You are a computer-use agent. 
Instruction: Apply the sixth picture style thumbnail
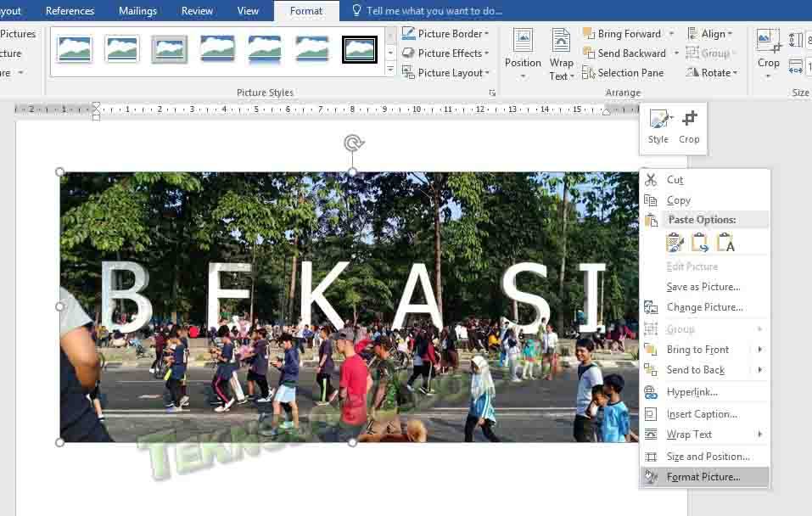[x=312, y=50]
